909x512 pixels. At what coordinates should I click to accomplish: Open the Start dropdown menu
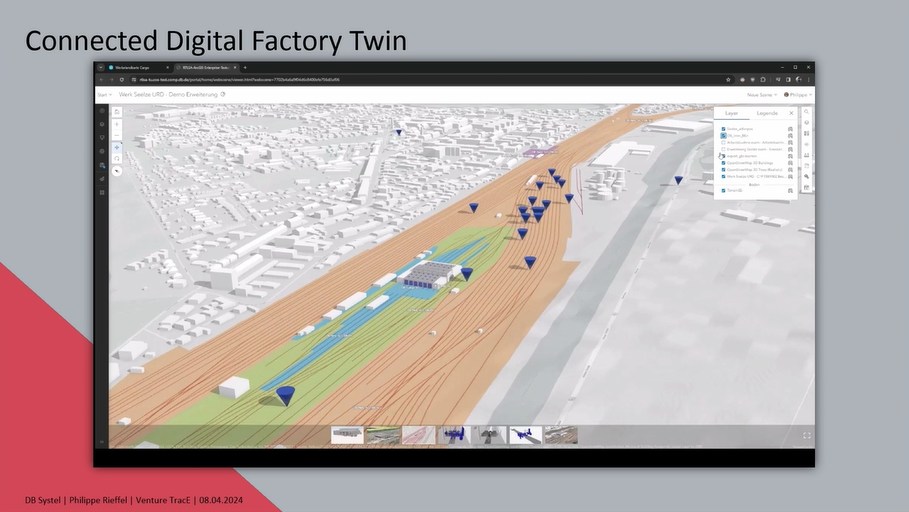click(104, 95)
